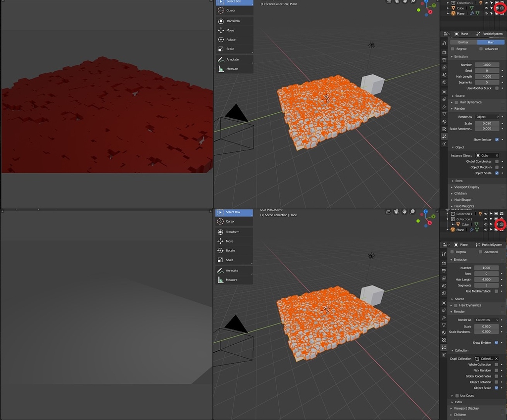The height and width of the screenshot is (420, 507).
Task: Clear the Instance Object by clicking its X
Action: click(x=497, y=155)
